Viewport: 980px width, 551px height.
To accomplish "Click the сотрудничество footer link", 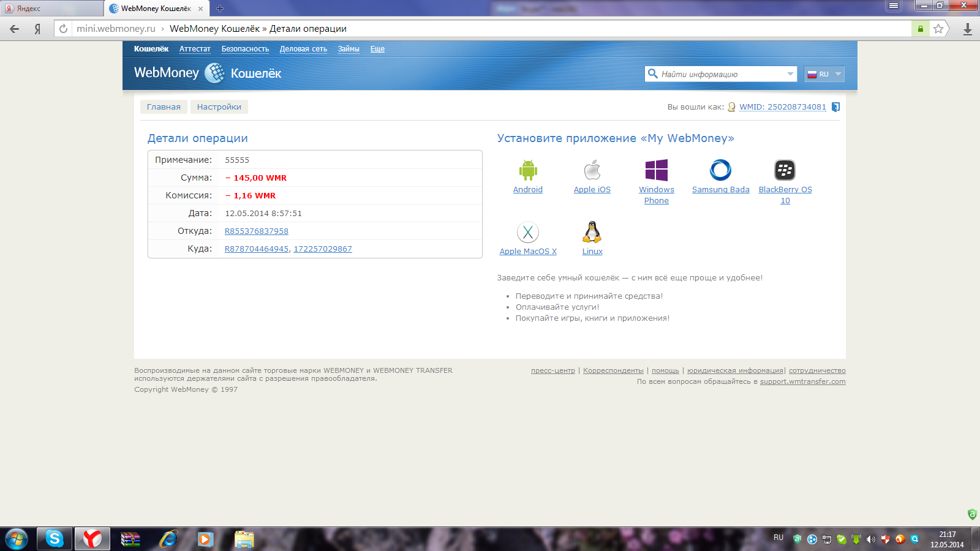I will click(817, 370).
